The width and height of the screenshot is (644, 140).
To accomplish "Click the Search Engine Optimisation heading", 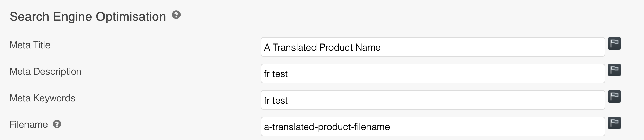I will pos(88,17).
